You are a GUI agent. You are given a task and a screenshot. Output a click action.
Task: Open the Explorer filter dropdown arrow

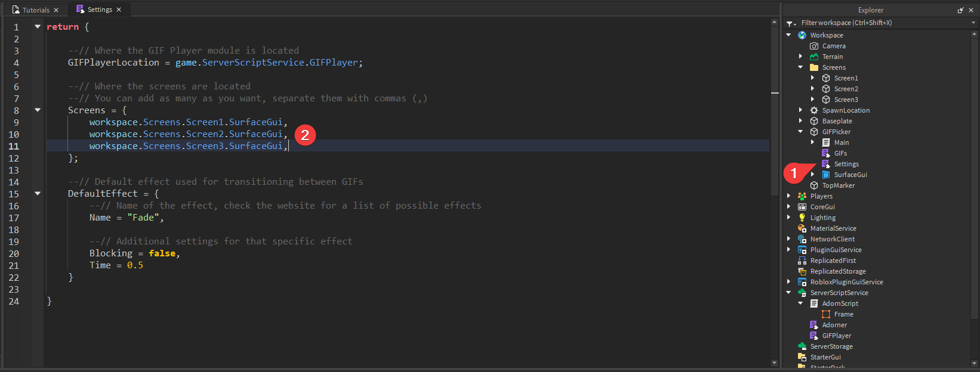tap(973, 23)
